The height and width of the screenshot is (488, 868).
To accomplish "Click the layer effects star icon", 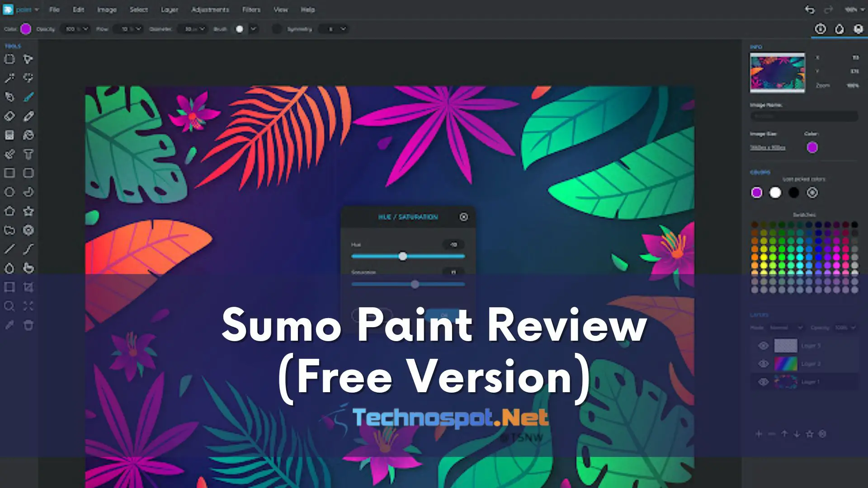I will coord(810,434).
